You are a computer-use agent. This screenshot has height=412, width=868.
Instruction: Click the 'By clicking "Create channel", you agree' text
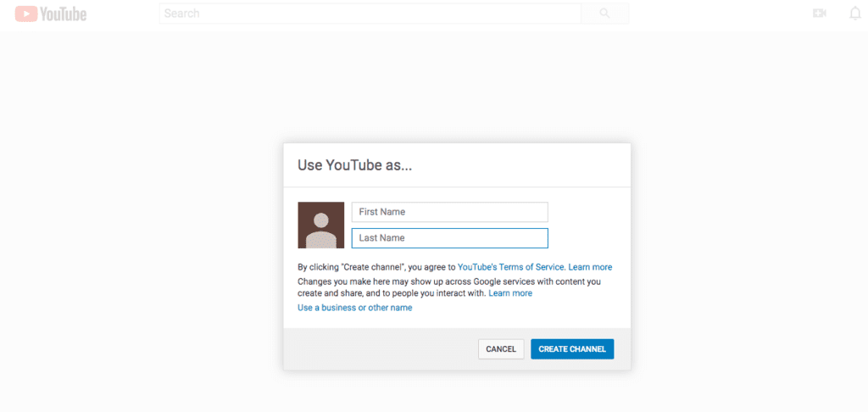[376, 267]
